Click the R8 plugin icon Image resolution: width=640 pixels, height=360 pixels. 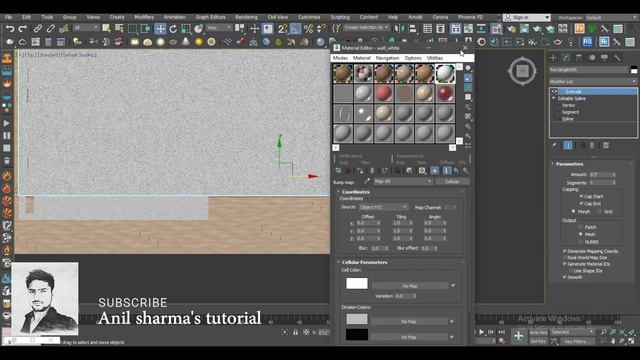click(587, 42)
